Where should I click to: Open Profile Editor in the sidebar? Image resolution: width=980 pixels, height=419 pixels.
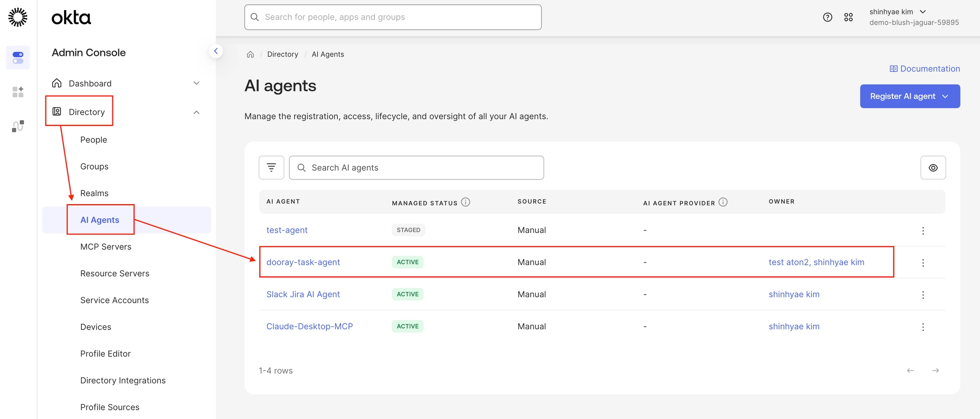[105, 354]
